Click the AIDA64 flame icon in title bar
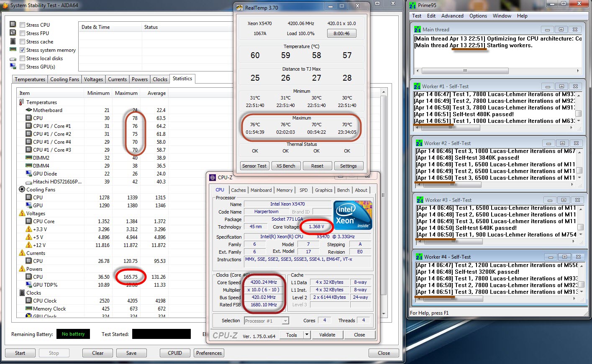This screenshot has height=364, width=592. tap(5, 5)
